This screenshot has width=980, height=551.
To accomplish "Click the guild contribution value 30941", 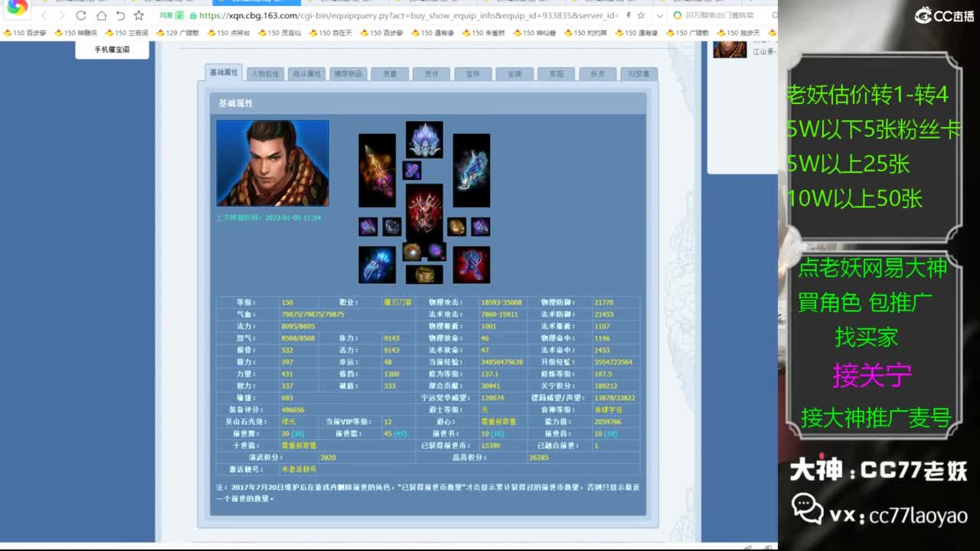I will (491, 386).
